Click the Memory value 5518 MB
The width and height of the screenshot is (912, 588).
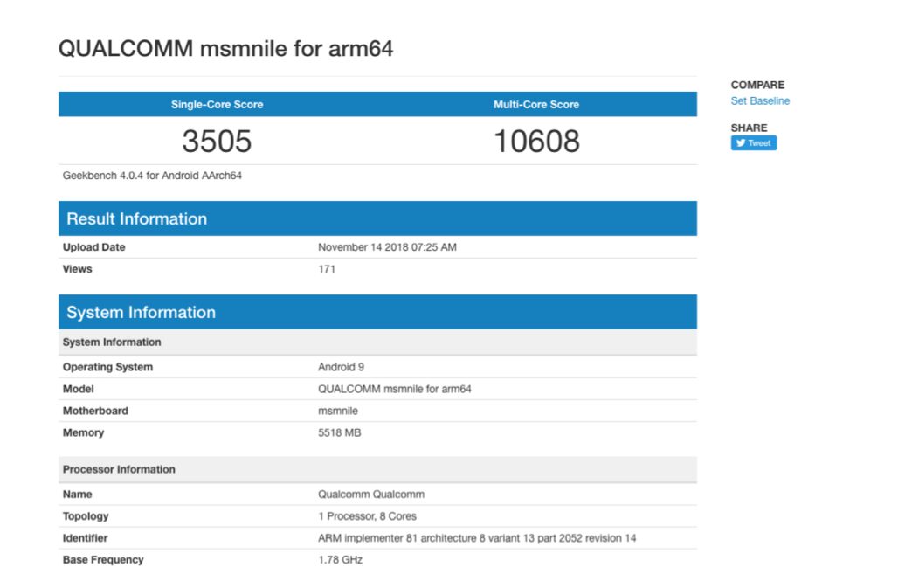pyautogui.click(x=340, y=432)
